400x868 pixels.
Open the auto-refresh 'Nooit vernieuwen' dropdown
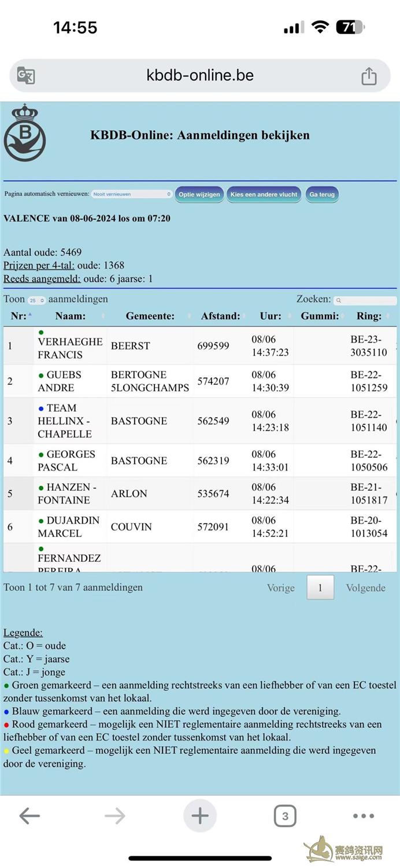coord(132,194)
